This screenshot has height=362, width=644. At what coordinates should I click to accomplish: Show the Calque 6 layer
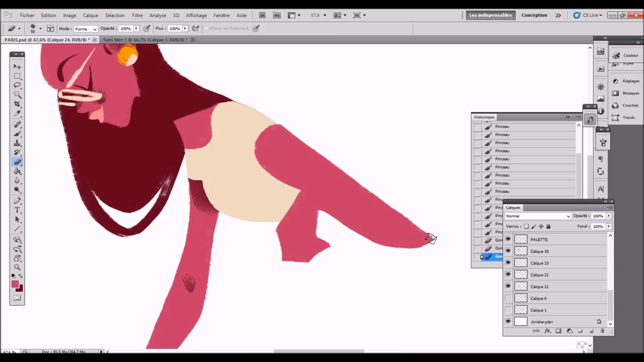coord(508,298)
